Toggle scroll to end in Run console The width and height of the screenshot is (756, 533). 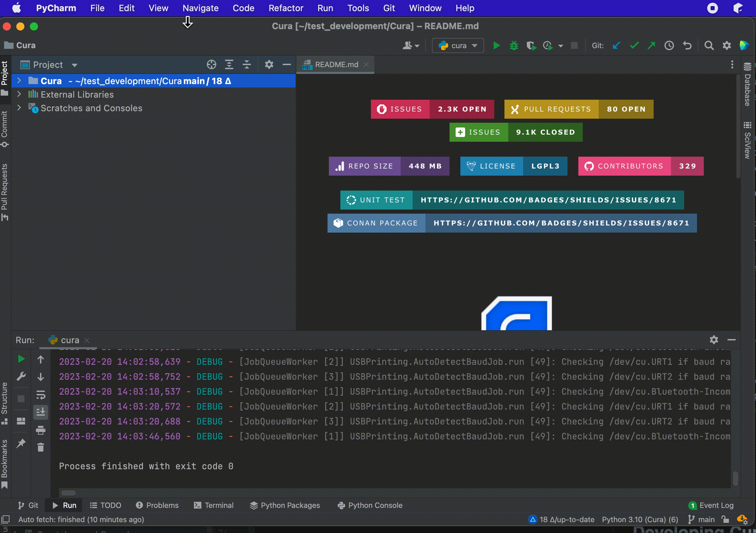click(x=41, y=412)
